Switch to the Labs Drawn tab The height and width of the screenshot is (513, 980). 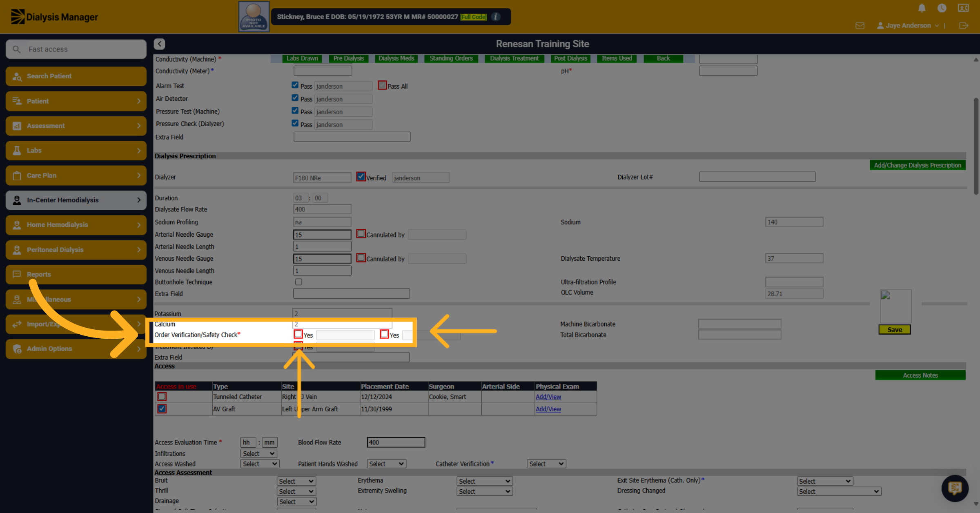click(302, 58)
